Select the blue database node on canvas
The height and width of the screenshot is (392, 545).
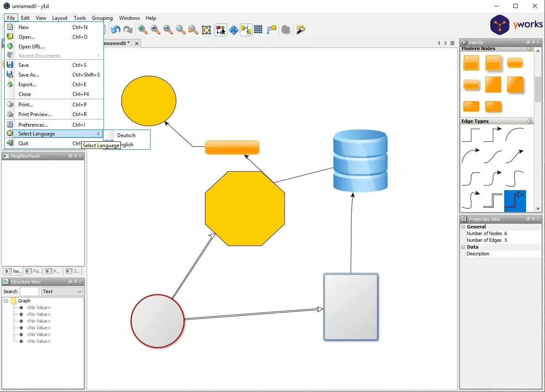coord(360,161)
